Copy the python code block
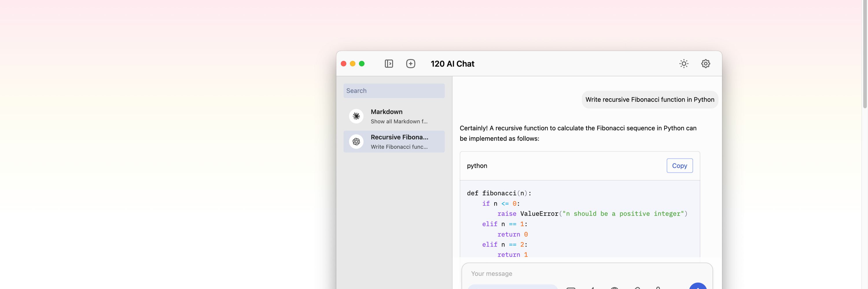 679,166
